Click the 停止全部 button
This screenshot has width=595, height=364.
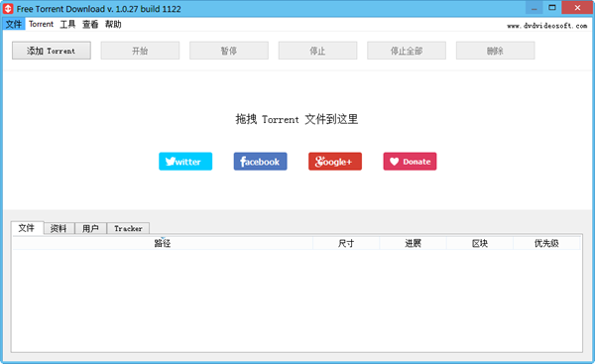[x=407, y=51]
